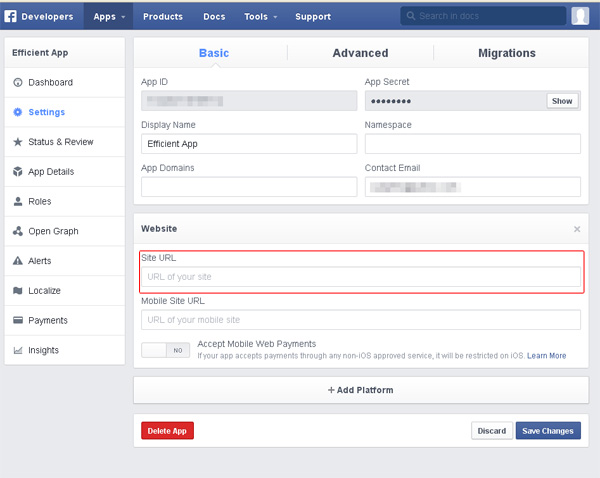The width and height of the screenshot is (600, 478).
Task: Open Dashboard in the sidebar
Action: 65,82
